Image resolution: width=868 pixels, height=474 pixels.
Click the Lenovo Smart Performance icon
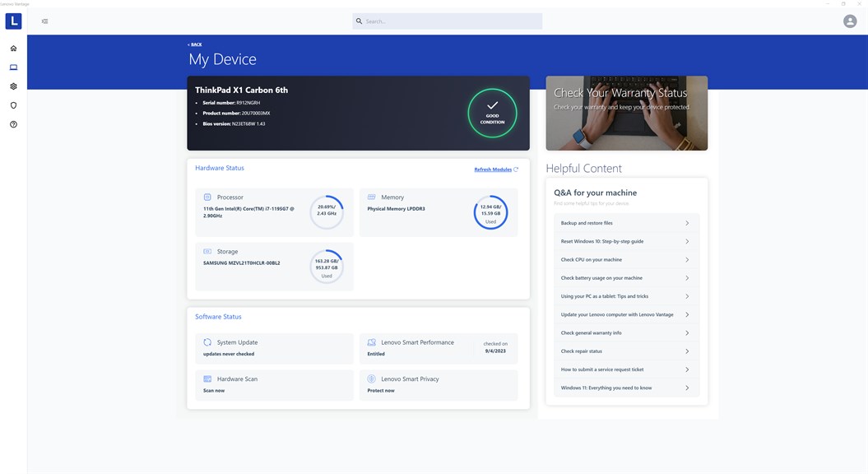click(x=371, y=342)
